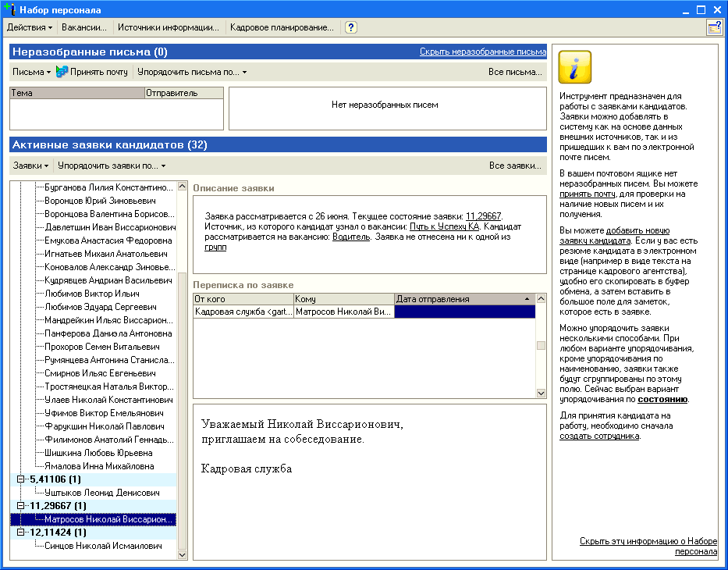Click the Кадровая служба sender cell
The image size is (728, 570).
click(243, 312)
